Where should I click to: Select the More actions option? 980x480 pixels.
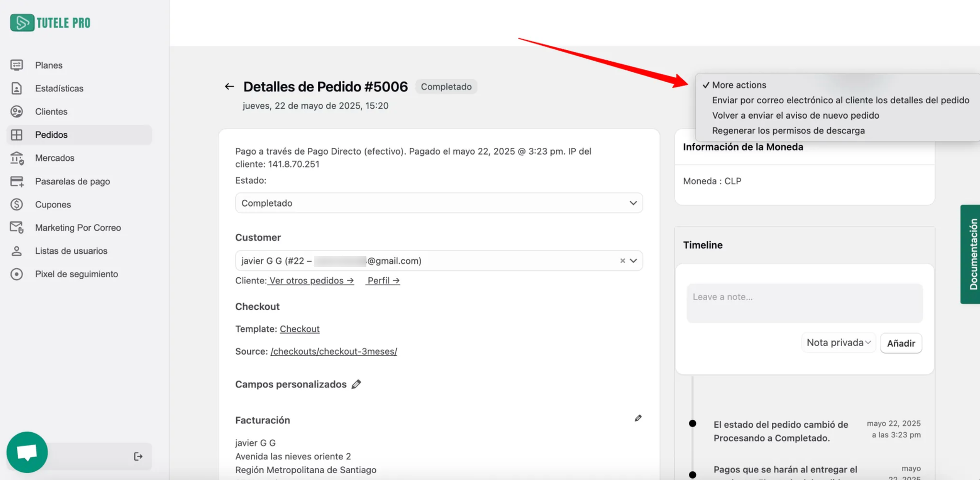739,85
